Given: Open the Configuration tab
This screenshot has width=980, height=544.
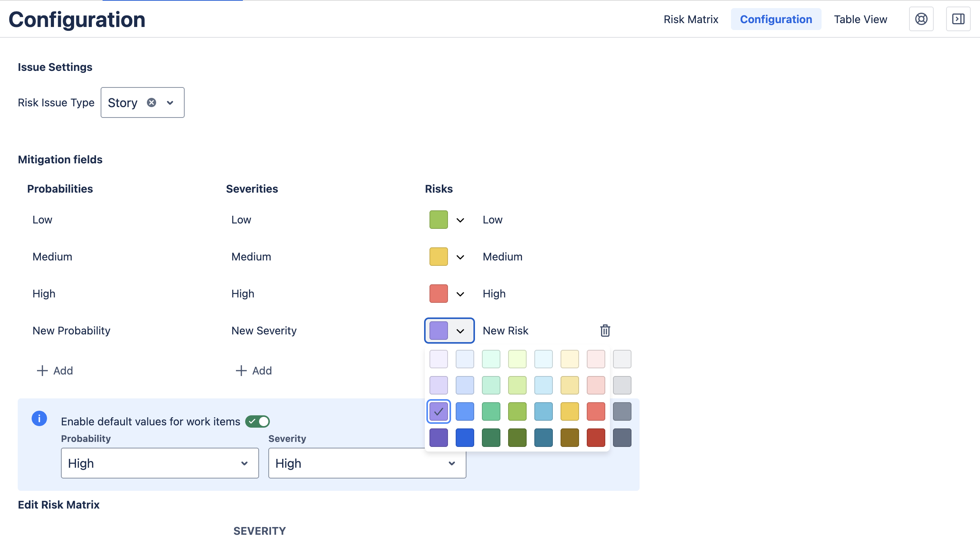Looking at the screenshot, I should (776, 19).
